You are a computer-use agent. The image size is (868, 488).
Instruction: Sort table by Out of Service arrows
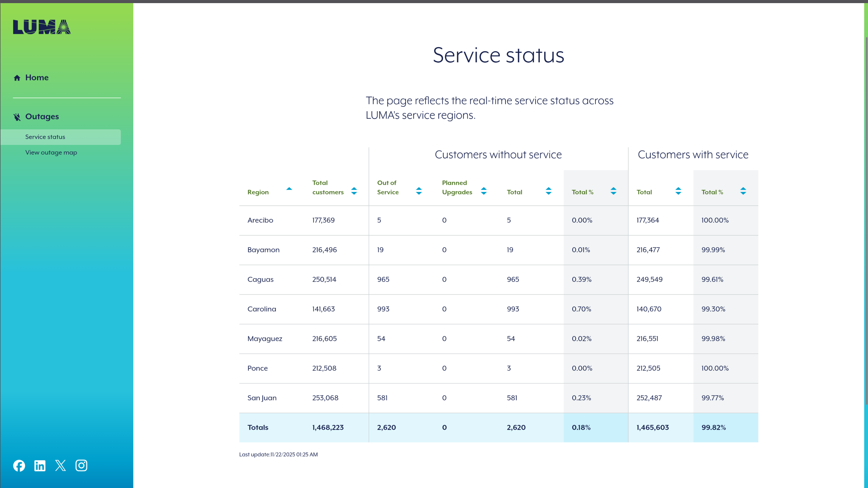[x=419, y=191]
